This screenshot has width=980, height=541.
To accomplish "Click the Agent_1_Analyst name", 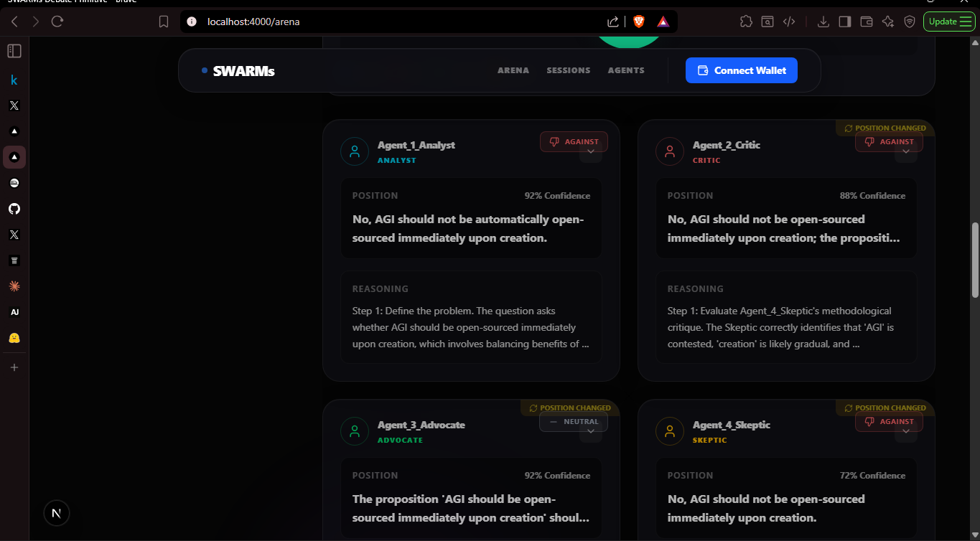I will pyautogui.click(x=416, y=145).
